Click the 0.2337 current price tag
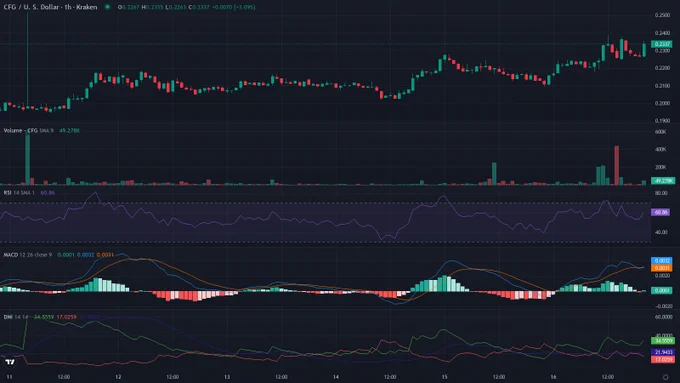 coord(663,44)
